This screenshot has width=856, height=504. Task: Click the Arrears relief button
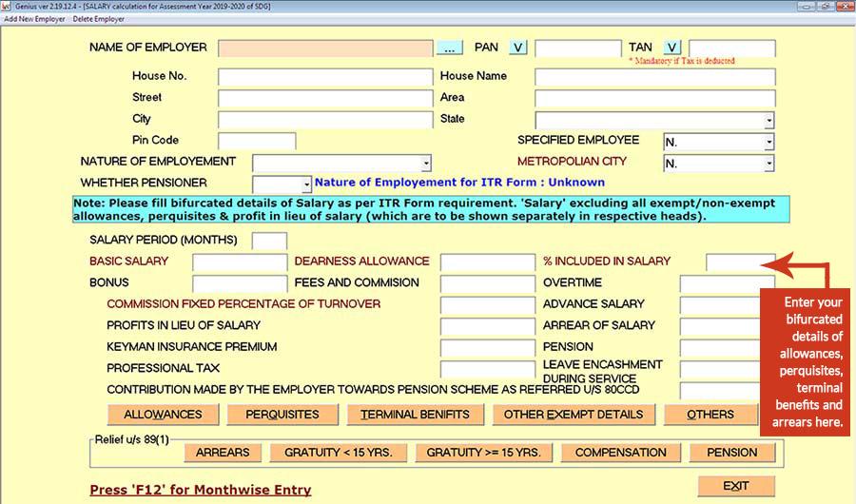click(223, 453)
